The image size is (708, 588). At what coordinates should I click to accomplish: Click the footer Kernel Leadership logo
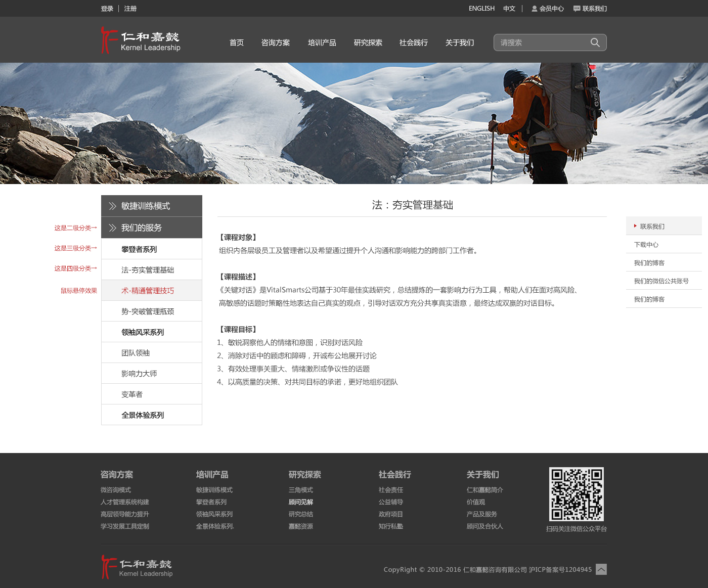pyautogui.click(x=137, y=567)
